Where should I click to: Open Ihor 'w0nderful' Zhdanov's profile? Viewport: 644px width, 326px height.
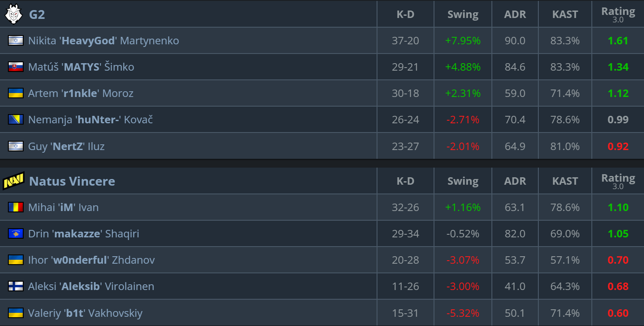(x=91, y=260)
